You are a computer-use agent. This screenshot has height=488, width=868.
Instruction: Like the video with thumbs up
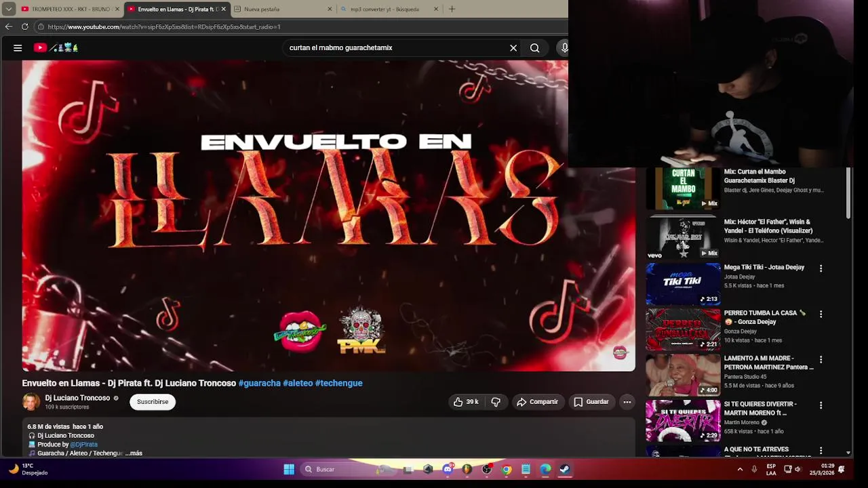[466, 402]
